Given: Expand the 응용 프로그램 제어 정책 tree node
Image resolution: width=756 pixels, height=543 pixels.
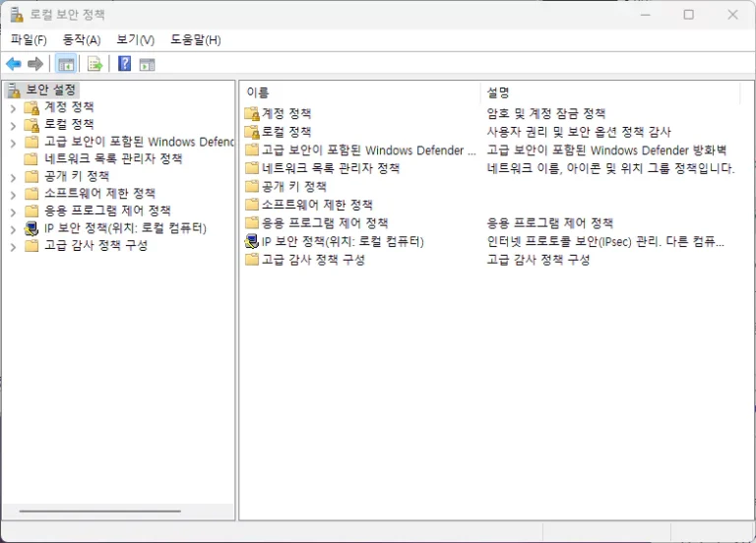Looking at the screenshot, I should click(x=13, y=212).
